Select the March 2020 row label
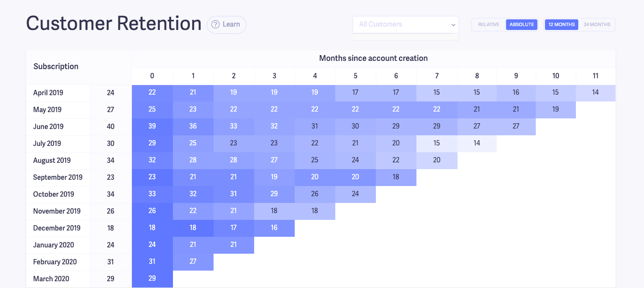This screenshot has height=288, width=644. tap(51, 278)
